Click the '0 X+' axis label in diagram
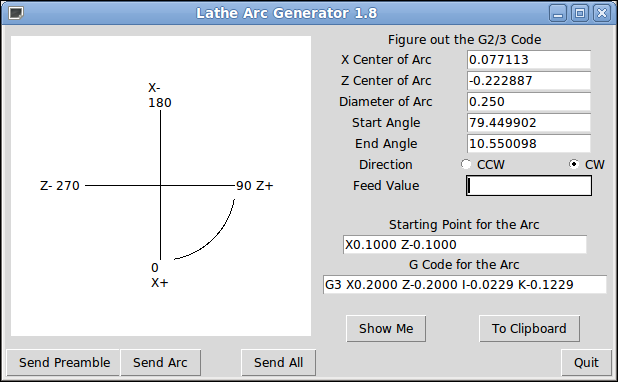 pyautogui.click(x=160, y=275)
